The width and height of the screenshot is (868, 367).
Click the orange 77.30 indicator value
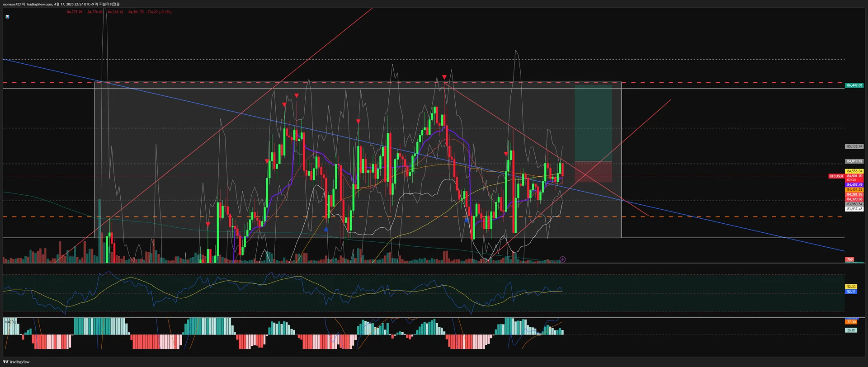(x=851, y=322)
